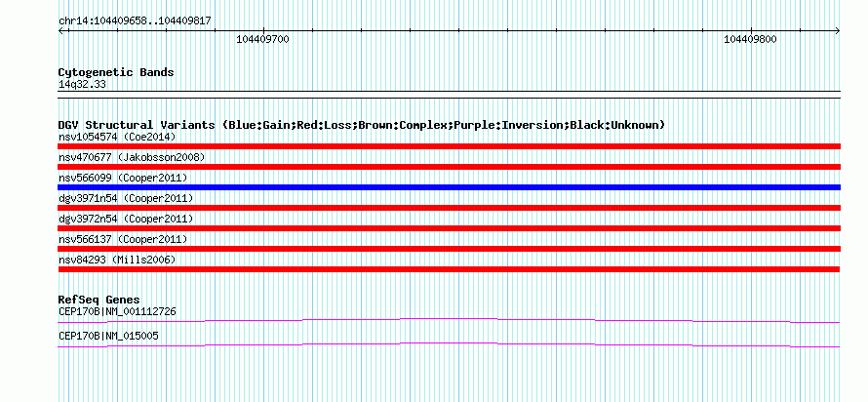Viewport: 868px width, 402px height.
Task: Click the left arrow at ruler start
Action: 61,30
